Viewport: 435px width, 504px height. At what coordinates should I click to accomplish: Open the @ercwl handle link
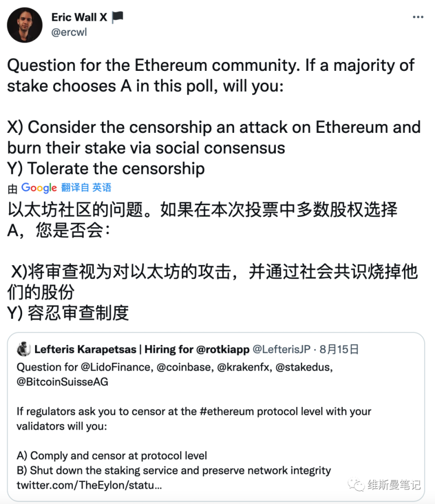click(69, 32)
